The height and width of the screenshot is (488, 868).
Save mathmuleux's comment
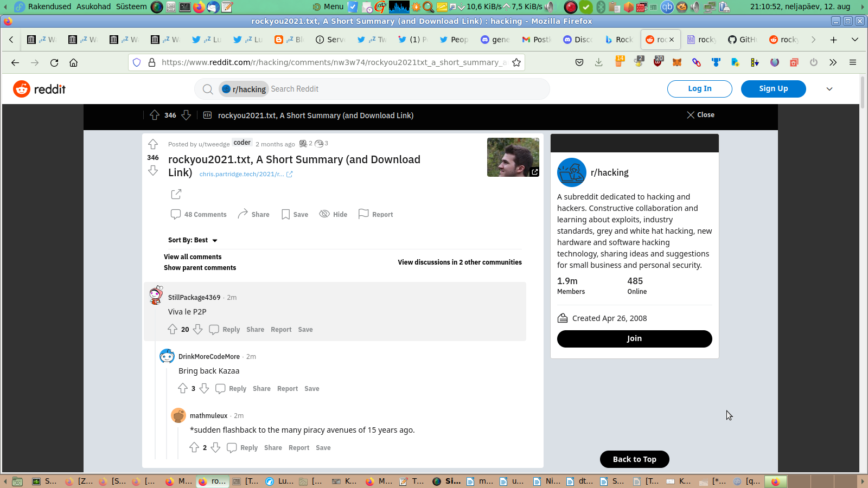pos(323,448)
